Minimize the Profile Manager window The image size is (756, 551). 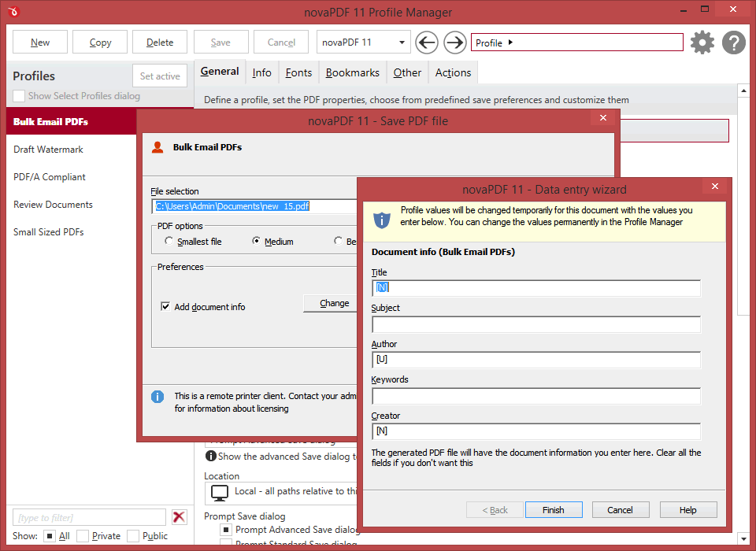click(683, 9)
